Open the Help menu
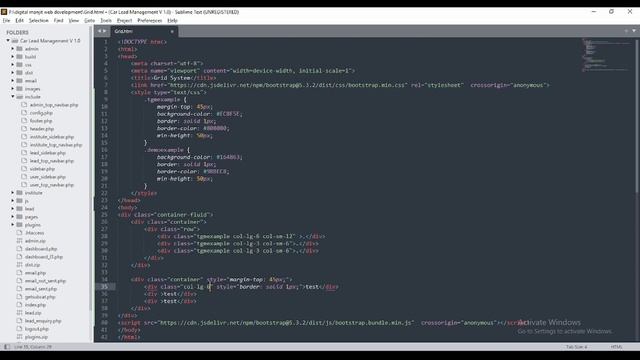This screenshot has height=360, width=640. [172, 20]
